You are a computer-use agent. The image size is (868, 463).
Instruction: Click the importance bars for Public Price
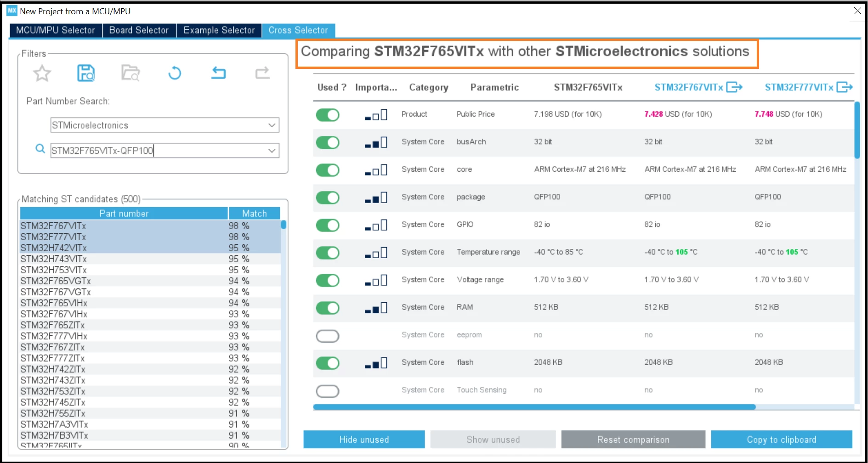point(376,115)
